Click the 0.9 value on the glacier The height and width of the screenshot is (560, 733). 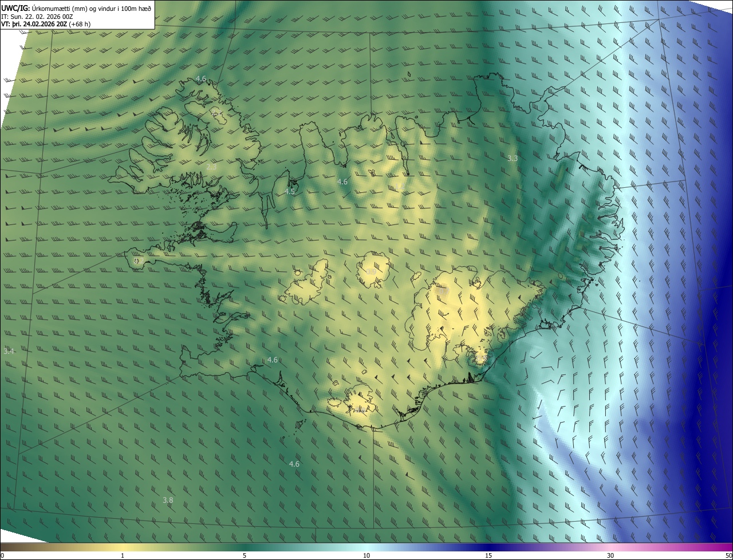coord(372,271)
